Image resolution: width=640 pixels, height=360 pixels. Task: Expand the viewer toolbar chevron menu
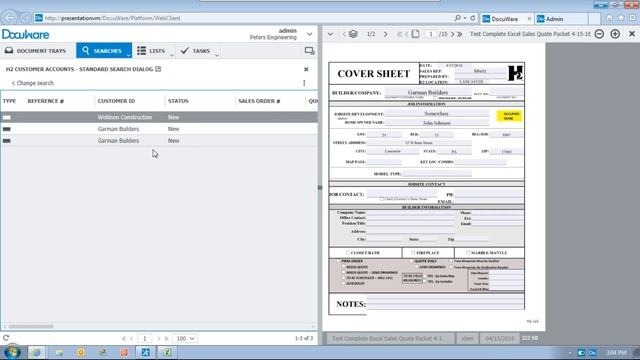[x=330, y=34]
